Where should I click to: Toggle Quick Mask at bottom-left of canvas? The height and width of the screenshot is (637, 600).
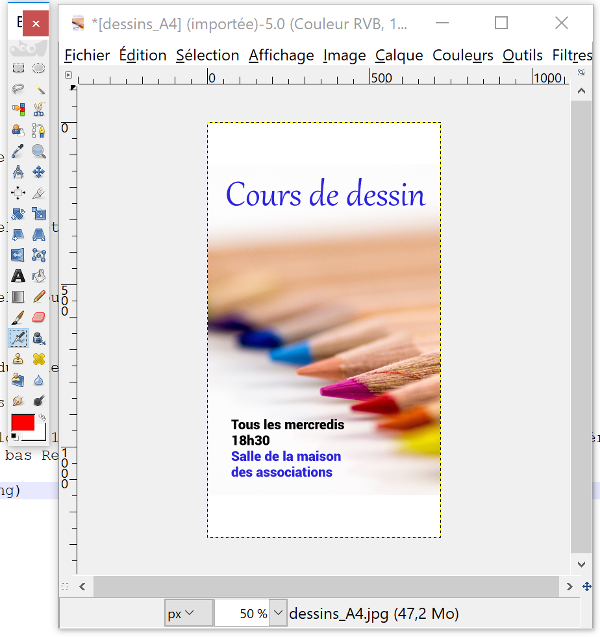tap(65, 586)
